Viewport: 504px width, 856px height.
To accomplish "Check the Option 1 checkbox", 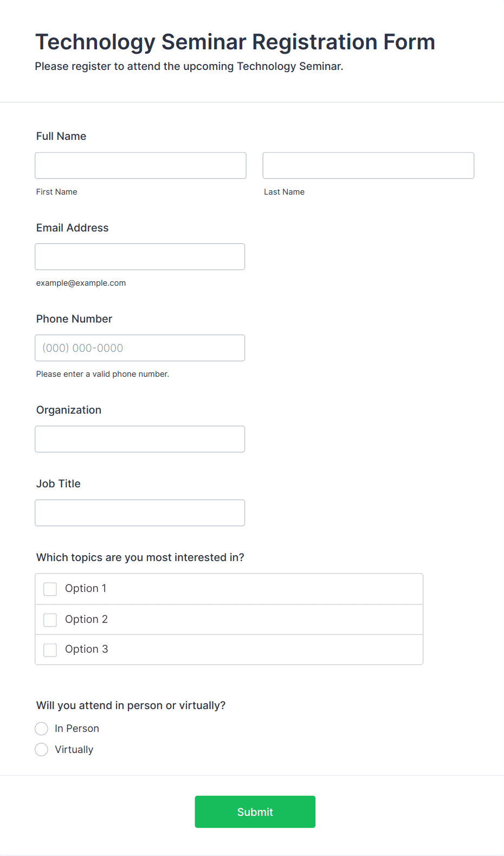I will [50, 589].
